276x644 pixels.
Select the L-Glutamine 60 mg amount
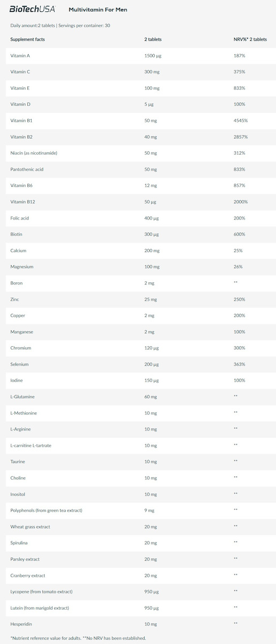pos(151,397)
